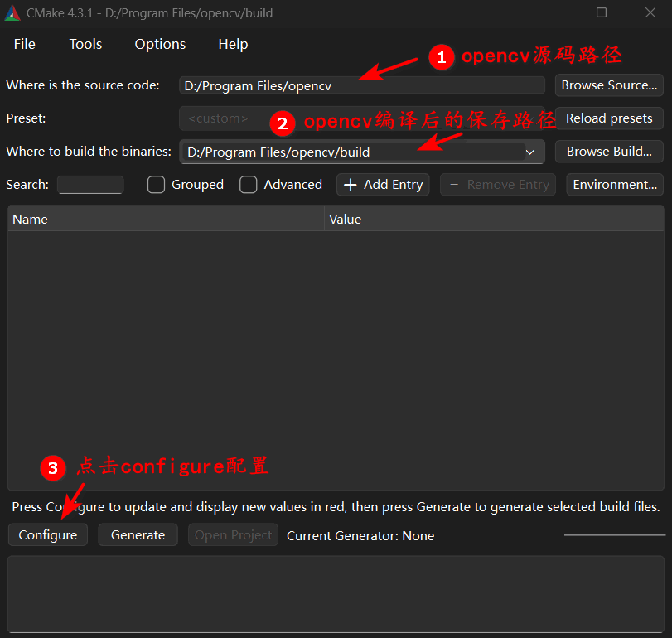
Task: Maximize the CMake window
Action: tap(602, 12)
